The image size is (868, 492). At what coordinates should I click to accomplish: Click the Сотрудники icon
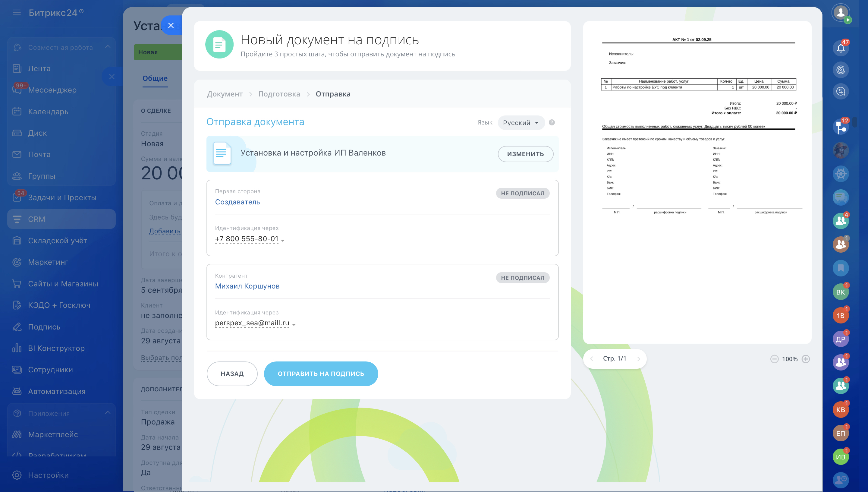[x=17, y=370]
